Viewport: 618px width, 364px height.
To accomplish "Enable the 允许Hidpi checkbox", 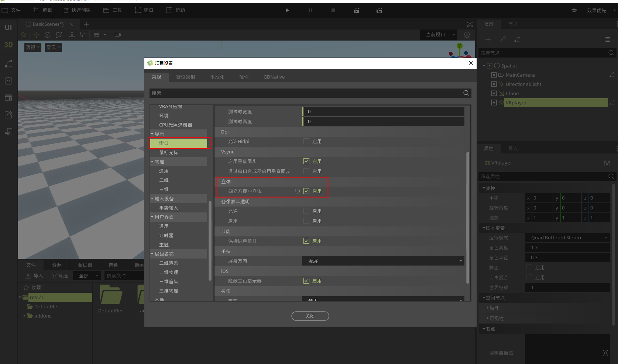I will (306, 141).
